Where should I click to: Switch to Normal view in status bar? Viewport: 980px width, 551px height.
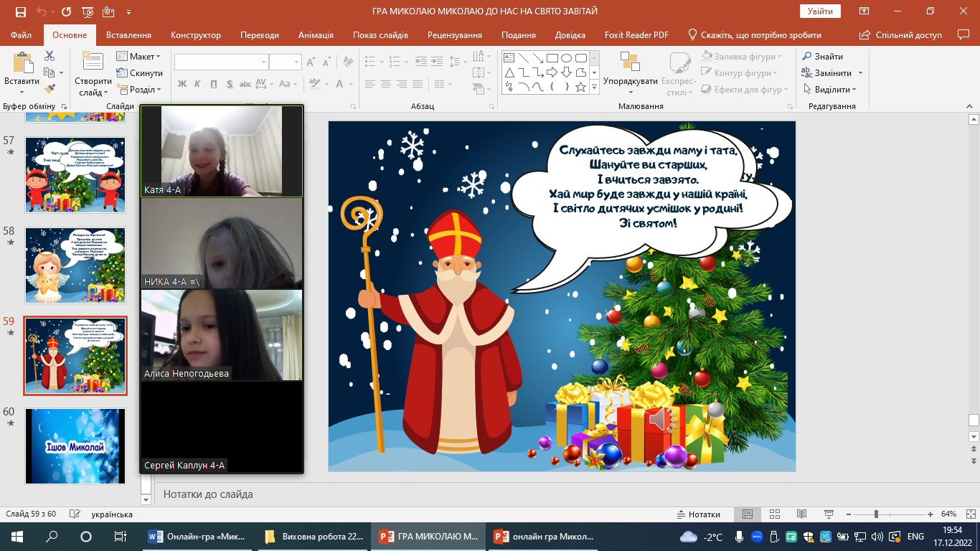coord(748,514)
